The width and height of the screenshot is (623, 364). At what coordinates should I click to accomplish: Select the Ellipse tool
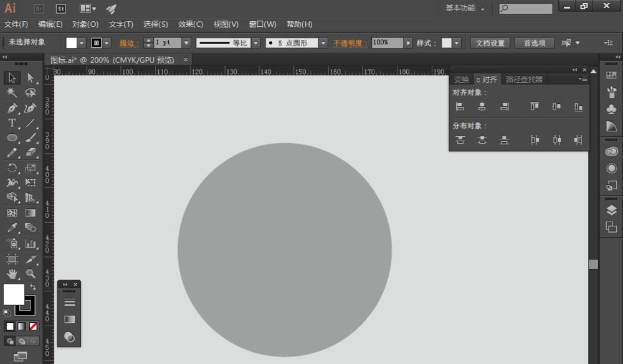click(12, 138)
